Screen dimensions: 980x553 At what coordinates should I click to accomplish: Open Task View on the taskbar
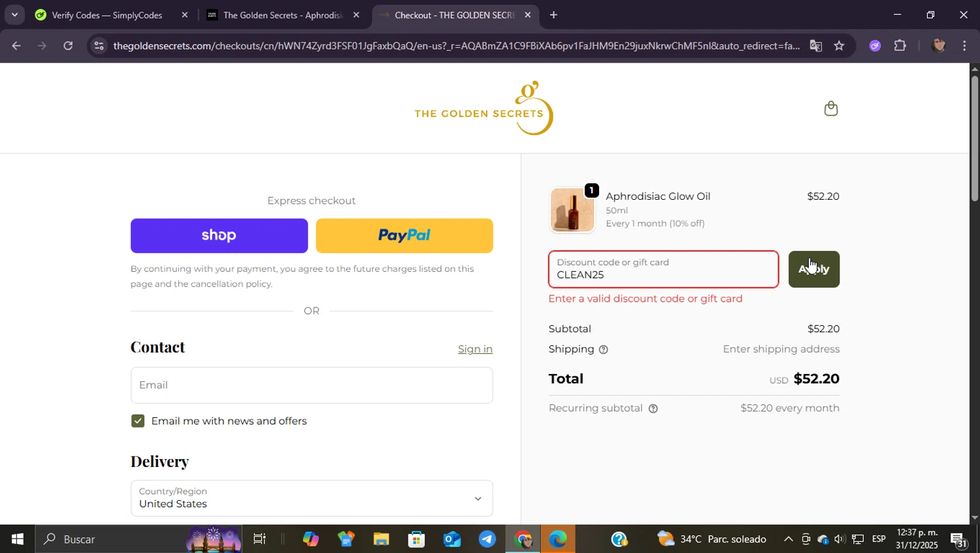(x=259, y=539)
